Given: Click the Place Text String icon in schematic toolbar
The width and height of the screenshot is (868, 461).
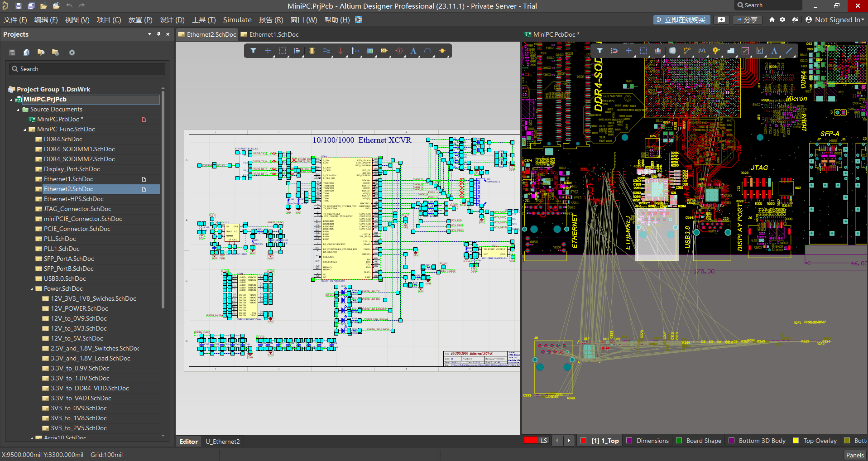Looking at the screenshot, I should point(413,51).
